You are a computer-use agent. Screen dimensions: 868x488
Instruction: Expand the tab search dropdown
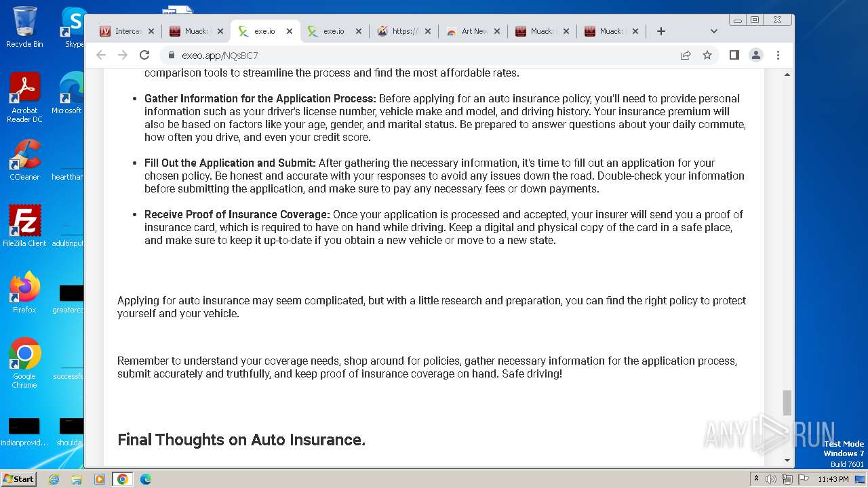coord(713,31)
